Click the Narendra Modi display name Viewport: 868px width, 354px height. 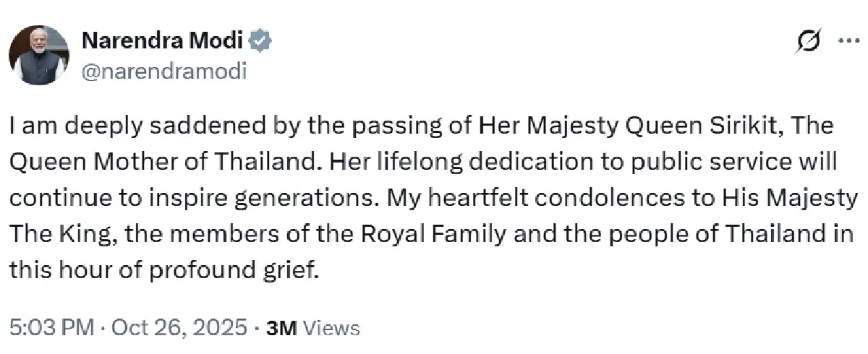coord(162,41)
